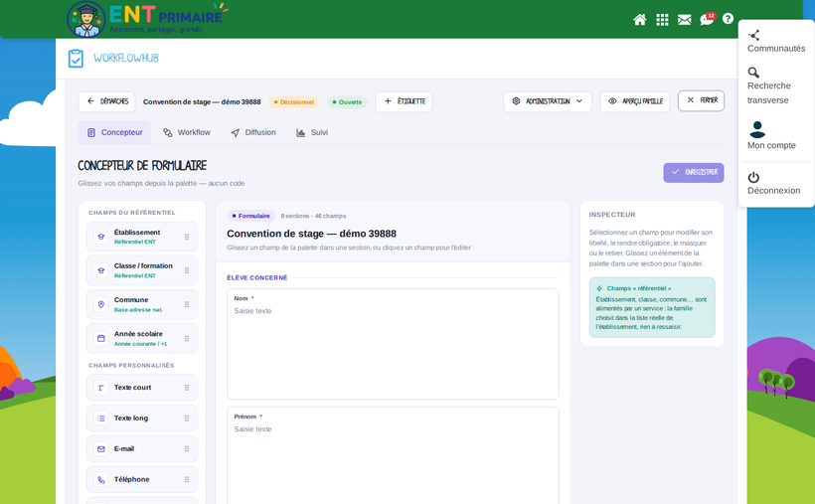The width and height of the screenshot is (815, 504).
Task: Click the Année scolaire calendar icon
Action: click(x=101, y=339)
